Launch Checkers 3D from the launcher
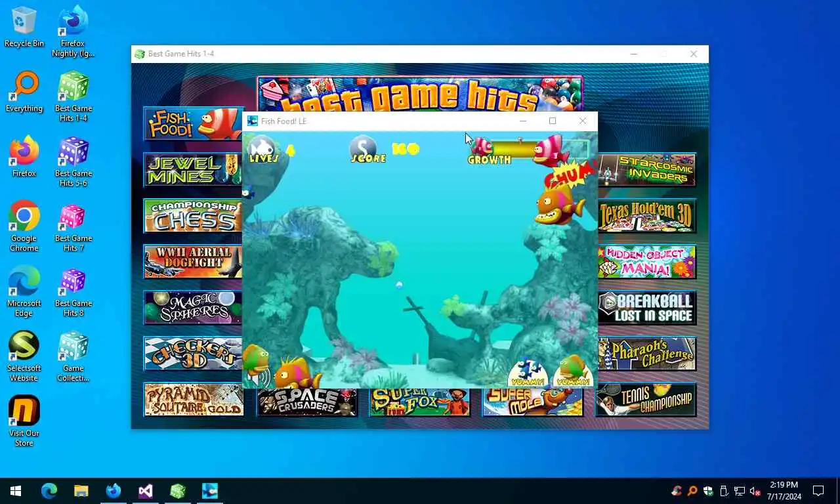This screenshot has height=504, width=840. (x=193, y=354)
